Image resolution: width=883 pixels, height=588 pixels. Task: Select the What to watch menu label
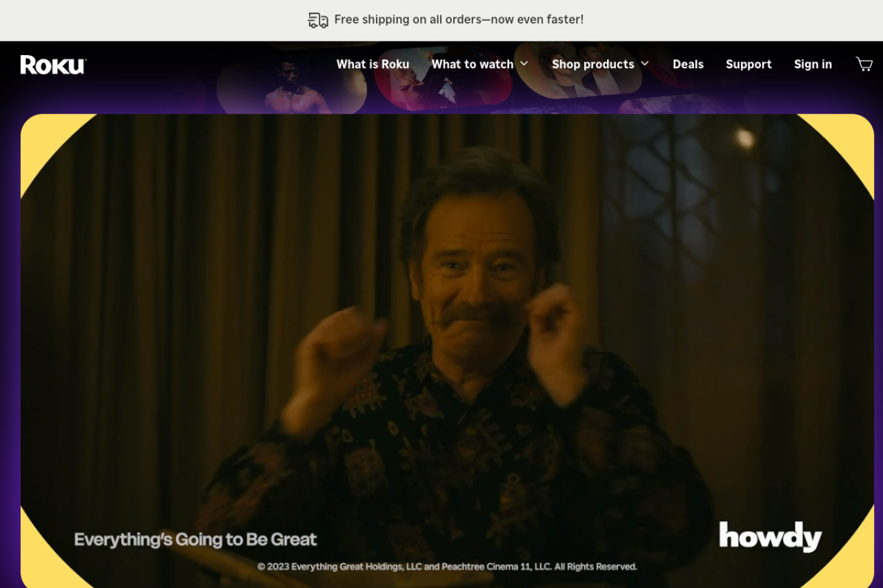click(472, 64)
